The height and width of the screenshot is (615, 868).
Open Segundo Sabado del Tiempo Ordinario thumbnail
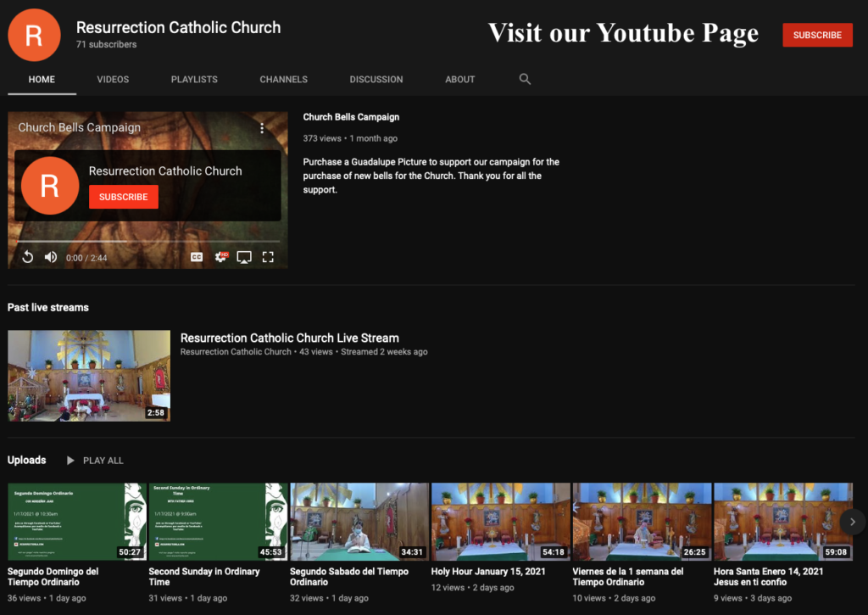click(359, 522)
